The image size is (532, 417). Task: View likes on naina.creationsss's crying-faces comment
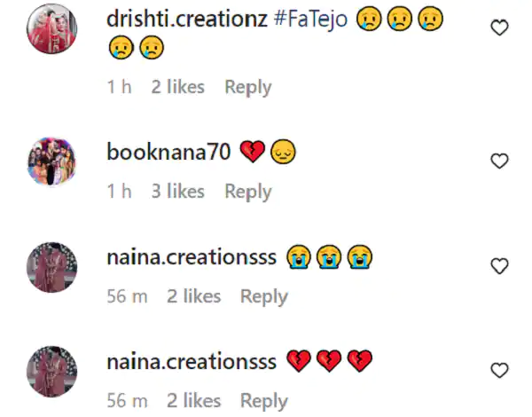tap(193, 296)
